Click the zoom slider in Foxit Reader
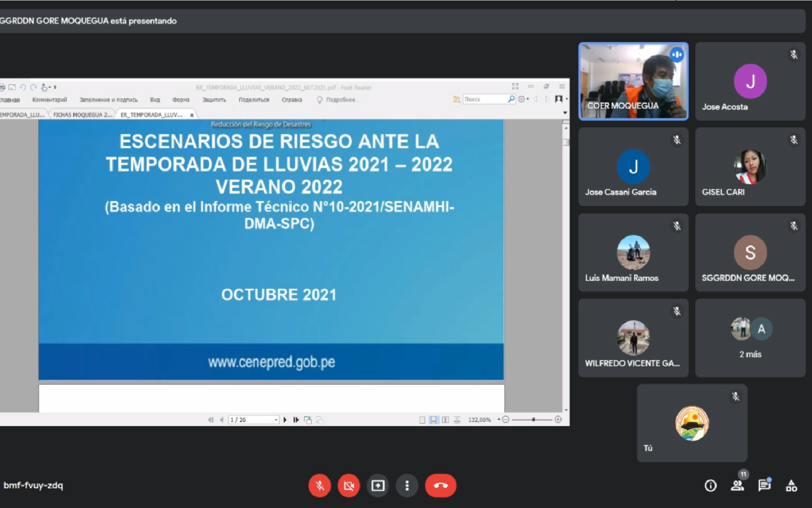 [x=533, y=420]
